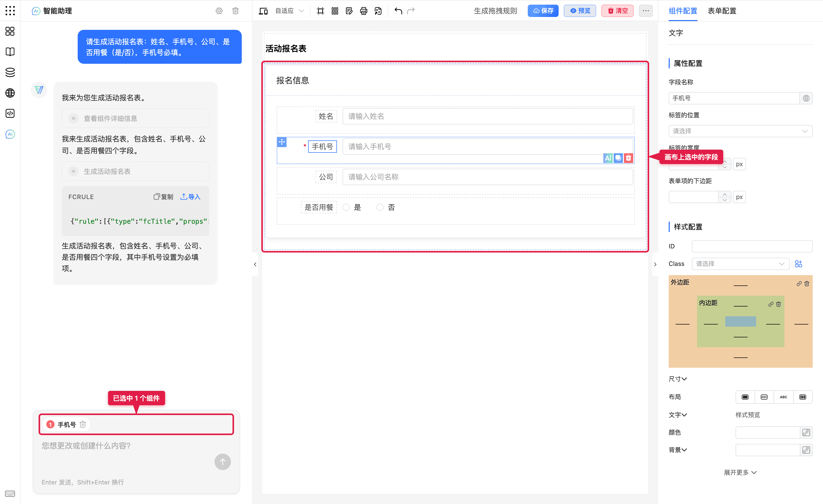Viewport: 823px width, 504px height.
Task: Click the drag handle on 手机号 field
Action: click(x=282, y=142)
